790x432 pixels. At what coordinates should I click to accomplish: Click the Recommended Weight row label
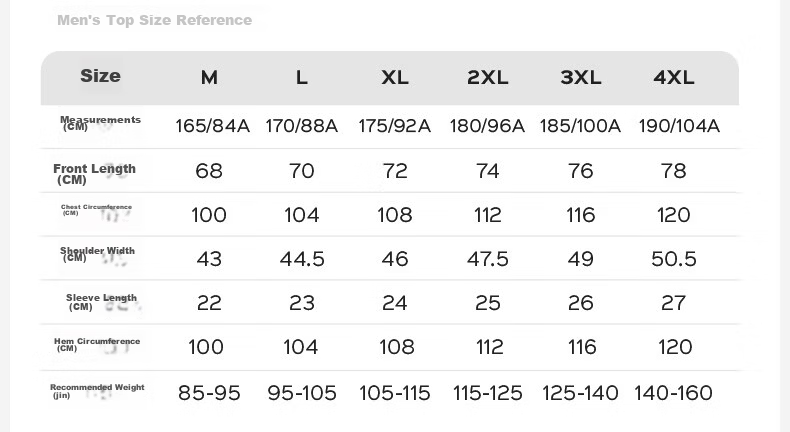pos(97,391)
